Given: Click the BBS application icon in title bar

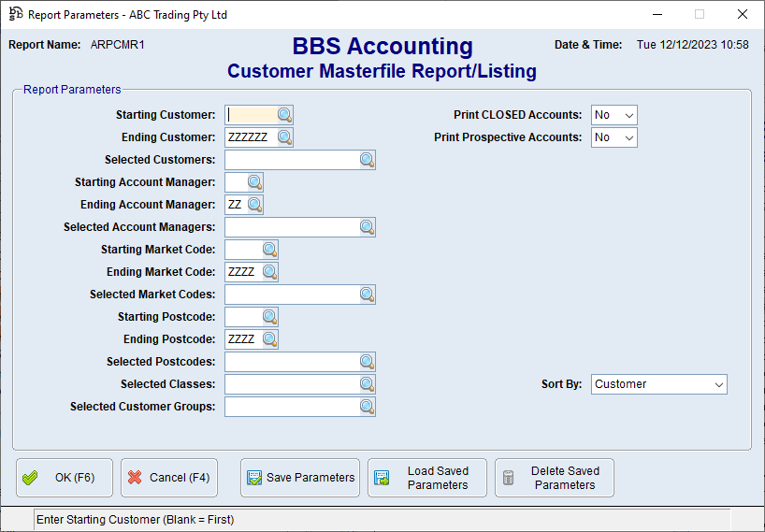Looking at the screenshot, I should pyautogui.click(x=16, y=14).
